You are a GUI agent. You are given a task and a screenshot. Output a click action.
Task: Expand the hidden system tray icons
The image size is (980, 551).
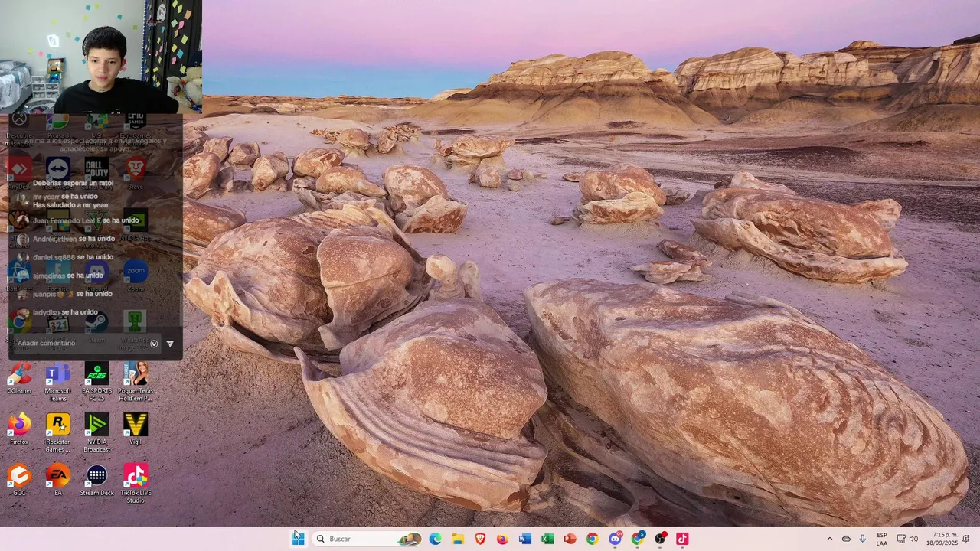point(829,539)
